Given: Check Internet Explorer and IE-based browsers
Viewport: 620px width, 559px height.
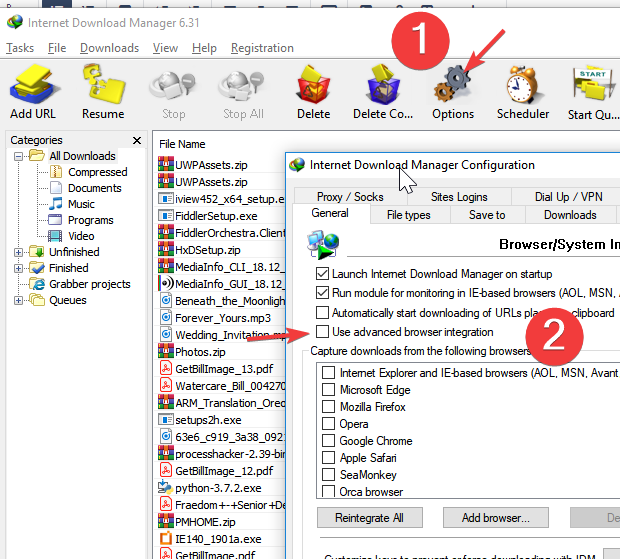Looking at the screenshot, I should pyautogui.click(x=328, y=372).
